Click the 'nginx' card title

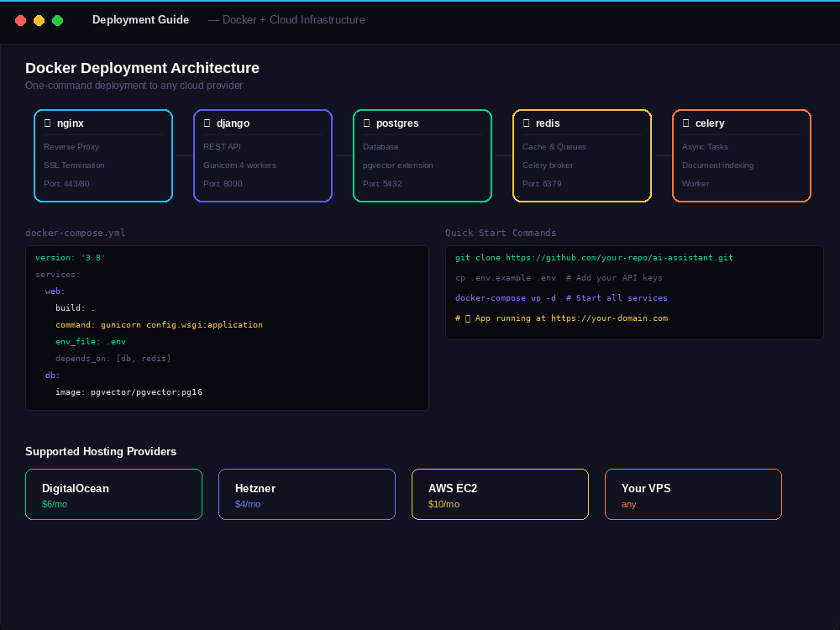coord(71,123)
